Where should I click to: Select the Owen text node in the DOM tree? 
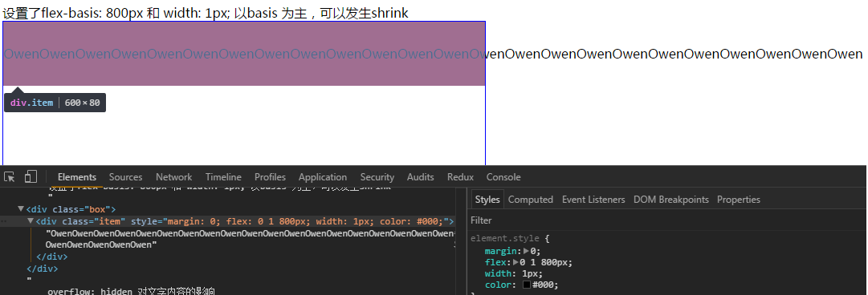point(251,239)
